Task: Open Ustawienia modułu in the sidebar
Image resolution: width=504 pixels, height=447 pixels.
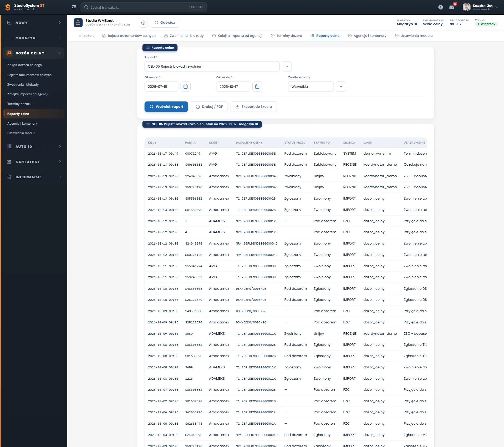Action: 22,133
